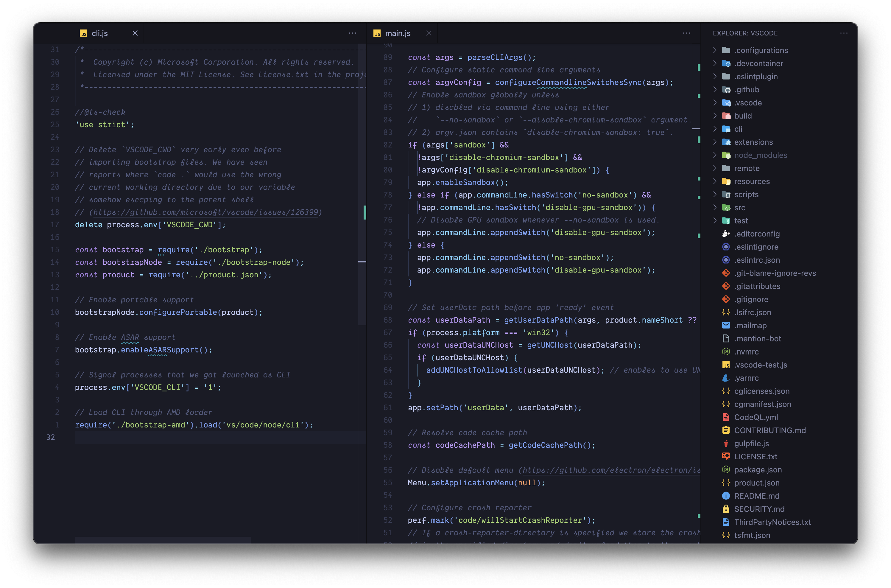Expand the src folder chevron
Viewport: 891px width, 588px height.
pos(714,208)
